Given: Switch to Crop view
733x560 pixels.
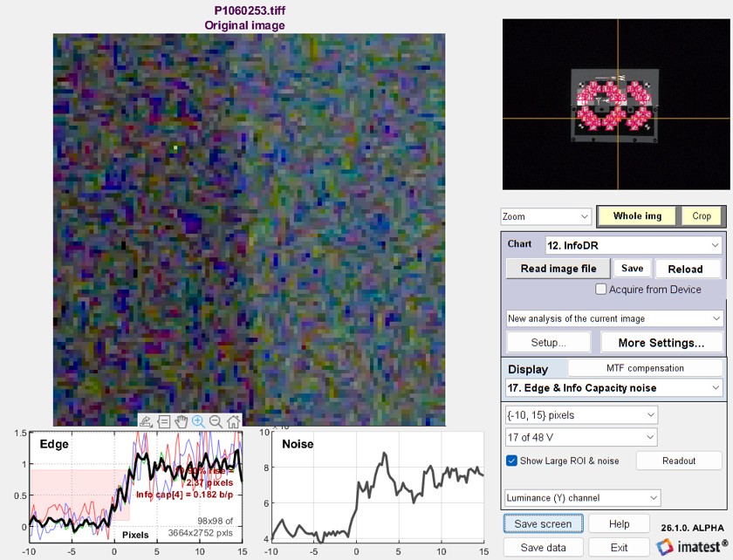Looking at the screenshot, I should tap(702, 216).
